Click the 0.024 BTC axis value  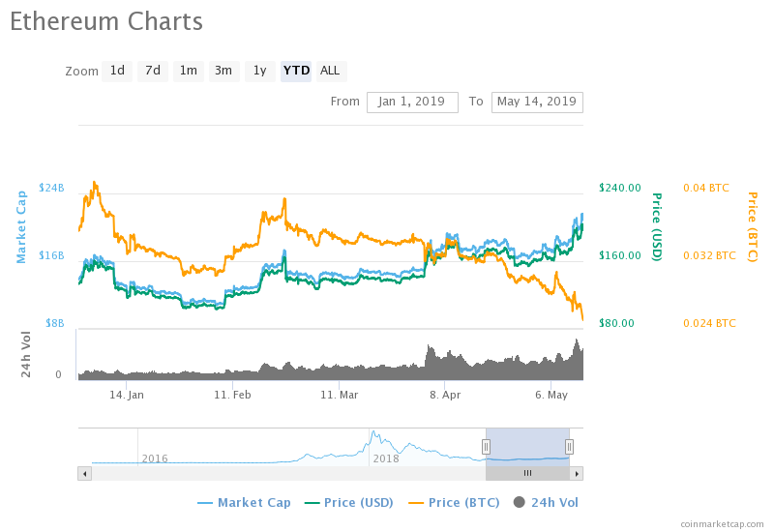click(709, 323)
